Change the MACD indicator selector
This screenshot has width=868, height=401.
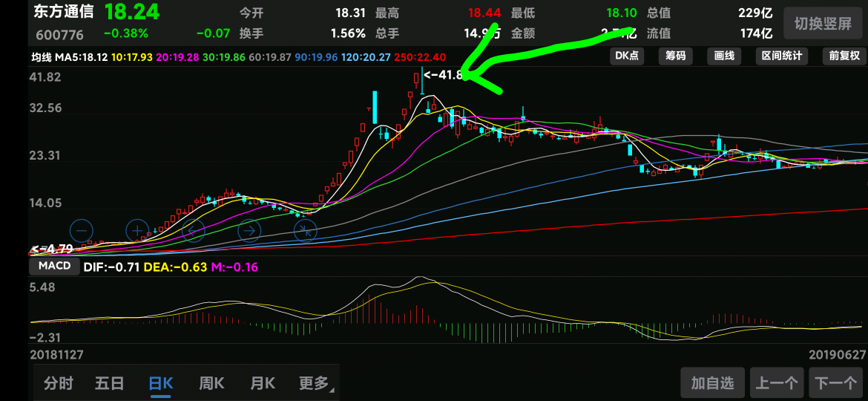(55, 266)
